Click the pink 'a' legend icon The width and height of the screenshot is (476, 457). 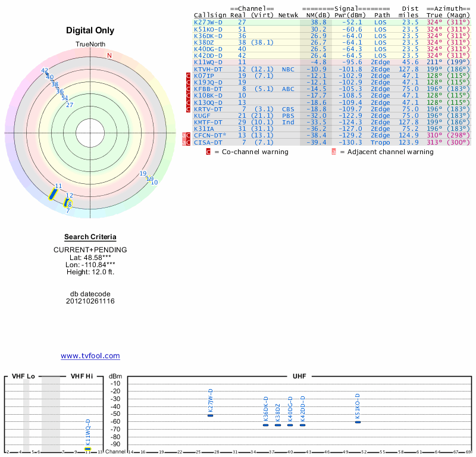tap(334, 152)
